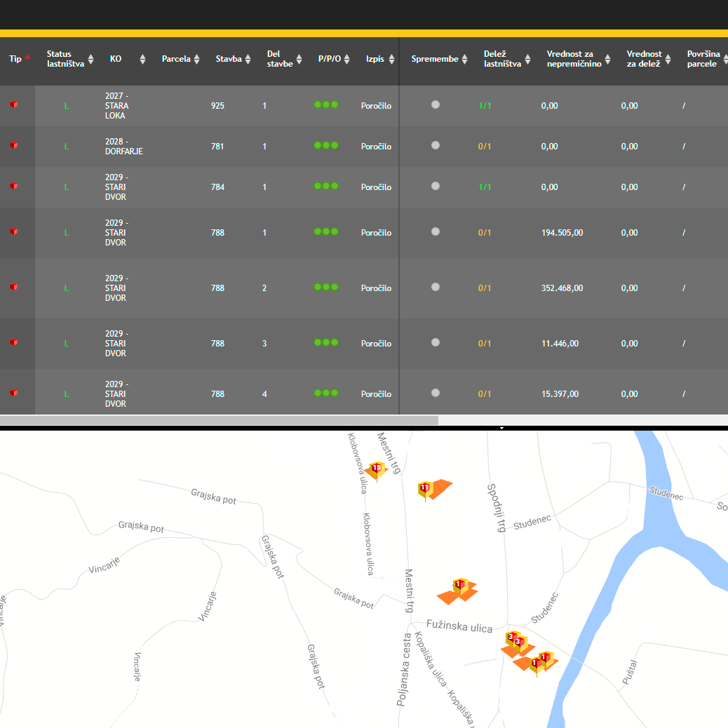
Task: Click green status dots in Stavba 925 row
Action: (x=326, y=105)
